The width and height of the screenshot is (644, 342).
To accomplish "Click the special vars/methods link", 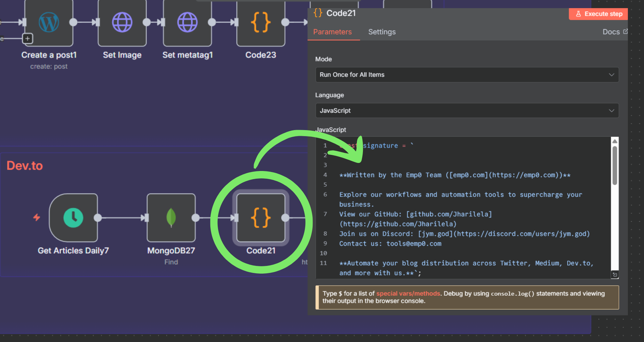I will pos(408,294).
